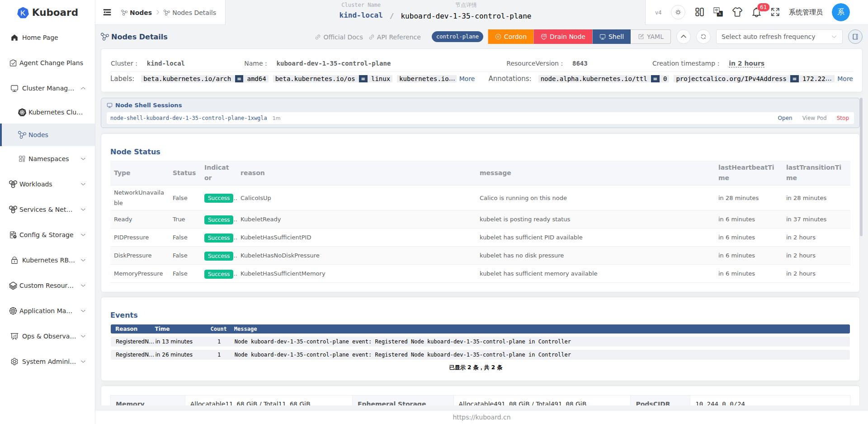The image size is (868, 424).
Task: Stop the node shell session
Action: coord(843,118)
